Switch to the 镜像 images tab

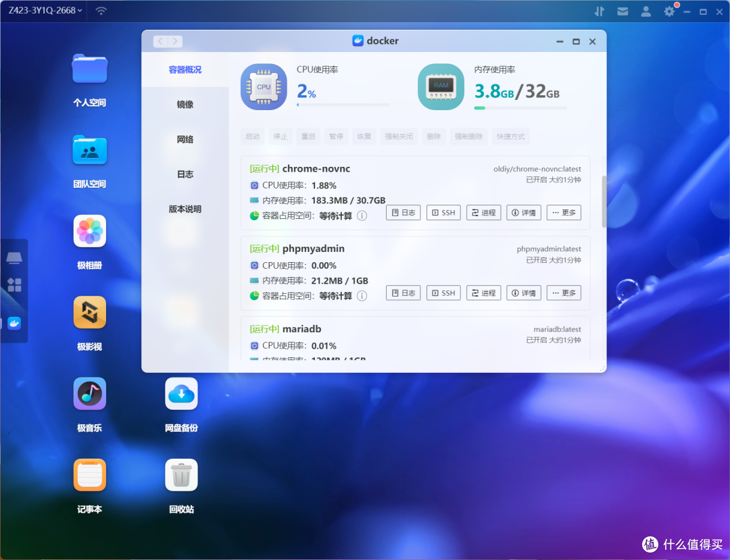(x=185, y=105)
